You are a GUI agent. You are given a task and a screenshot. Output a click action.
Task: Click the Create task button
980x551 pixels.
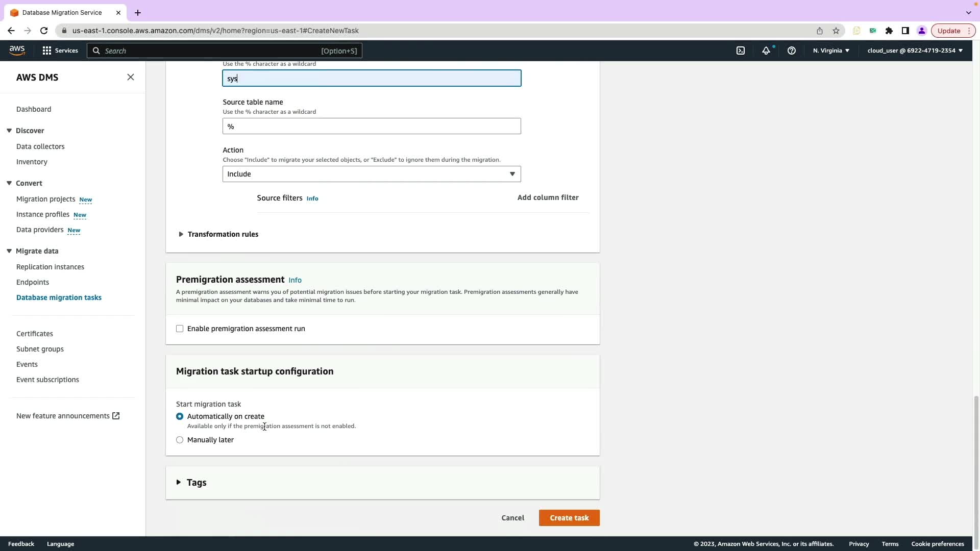tap(569, 518)
